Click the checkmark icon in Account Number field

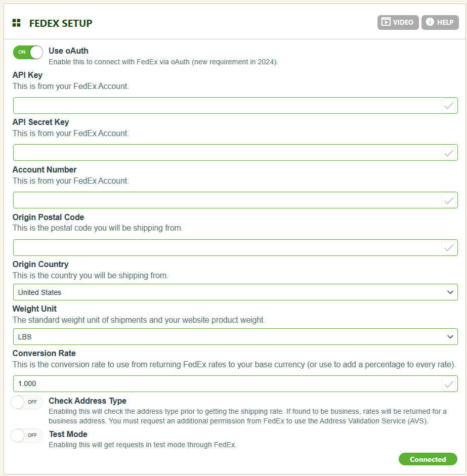point(448,200)
